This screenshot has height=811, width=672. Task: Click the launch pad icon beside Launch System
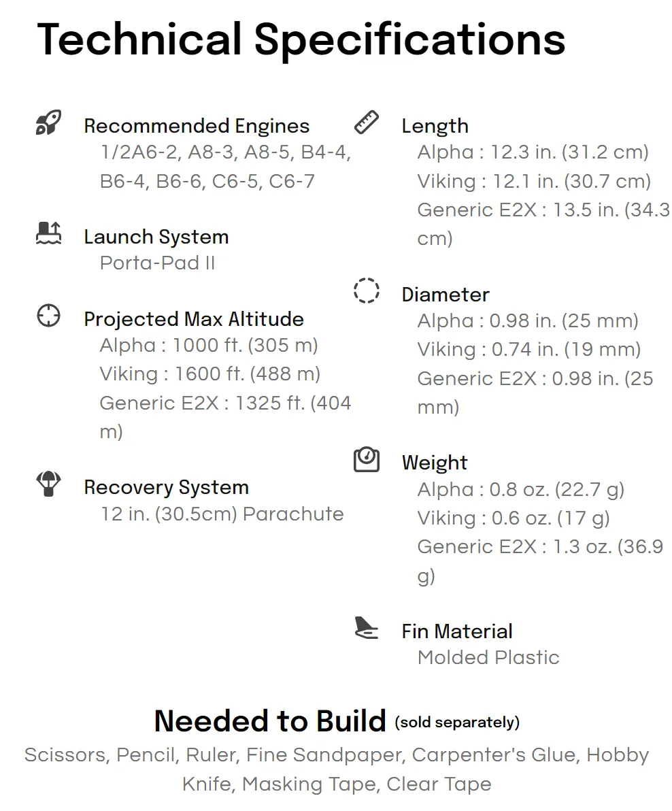pos(48,233)
